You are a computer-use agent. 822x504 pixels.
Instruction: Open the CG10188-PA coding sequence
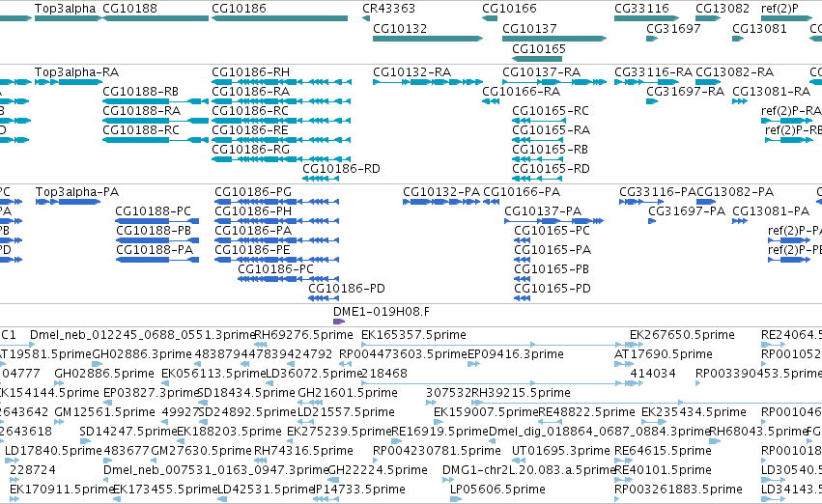coord(157,260)
